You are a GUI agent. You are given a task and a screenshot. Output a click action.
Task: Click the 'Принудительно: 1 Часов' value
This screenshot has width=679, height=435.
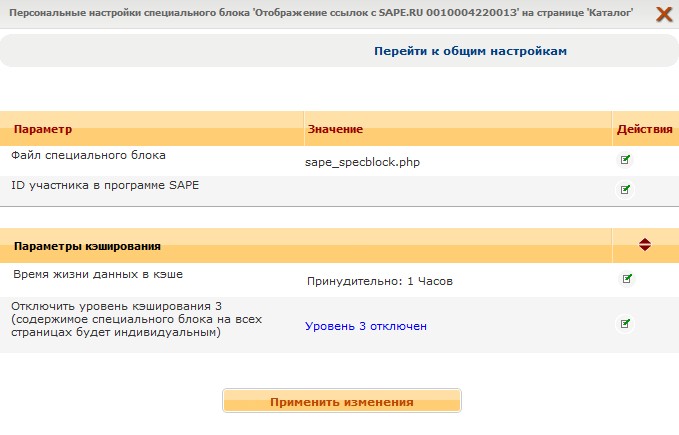pos(380,281)
